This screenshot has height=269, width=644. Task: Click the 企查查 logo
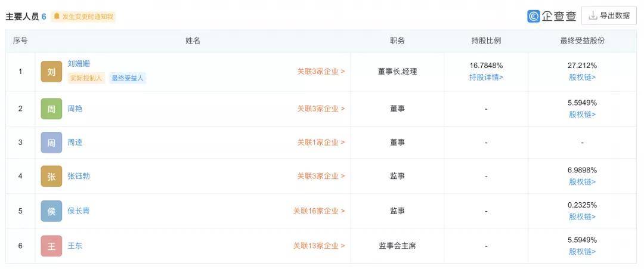coord(552,16)
